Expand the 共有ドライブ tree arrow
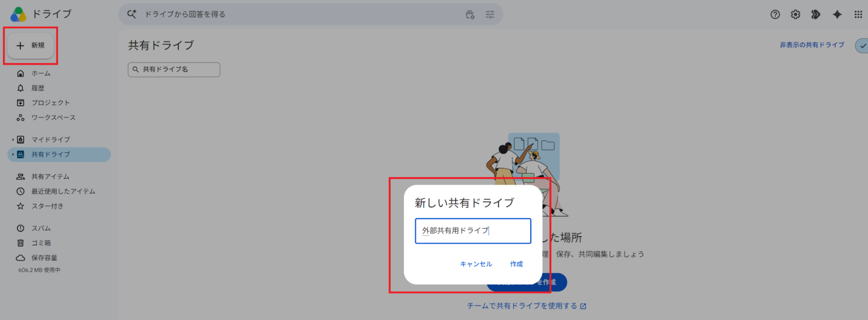The height and width of the screenshot is (320, 868). (13, 154)
